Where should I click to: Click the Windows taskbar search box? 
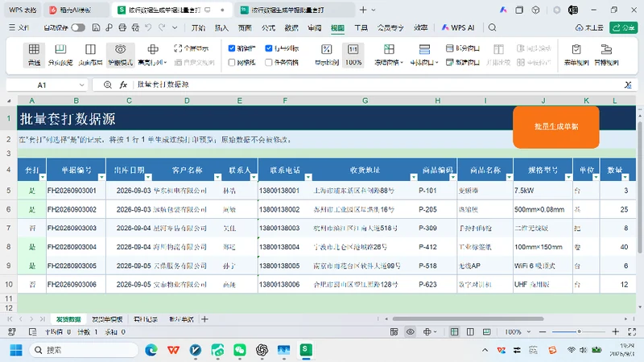tap(84, 350)
